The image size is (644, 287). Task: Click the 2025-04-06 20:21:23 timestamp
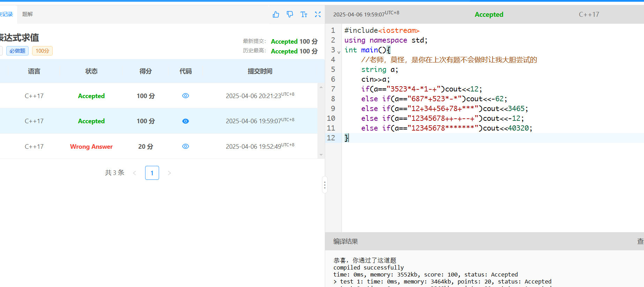(x=260, y=95)
